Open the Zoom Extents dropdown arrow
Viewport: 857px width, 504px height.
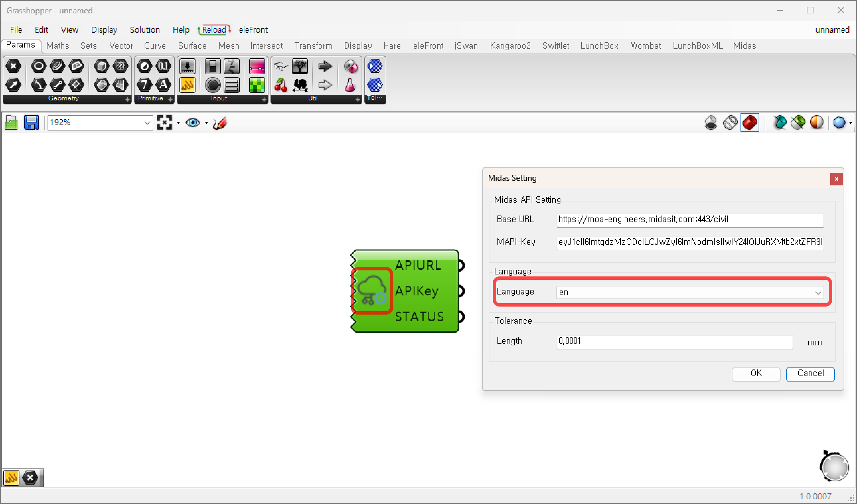coord(178,123)
